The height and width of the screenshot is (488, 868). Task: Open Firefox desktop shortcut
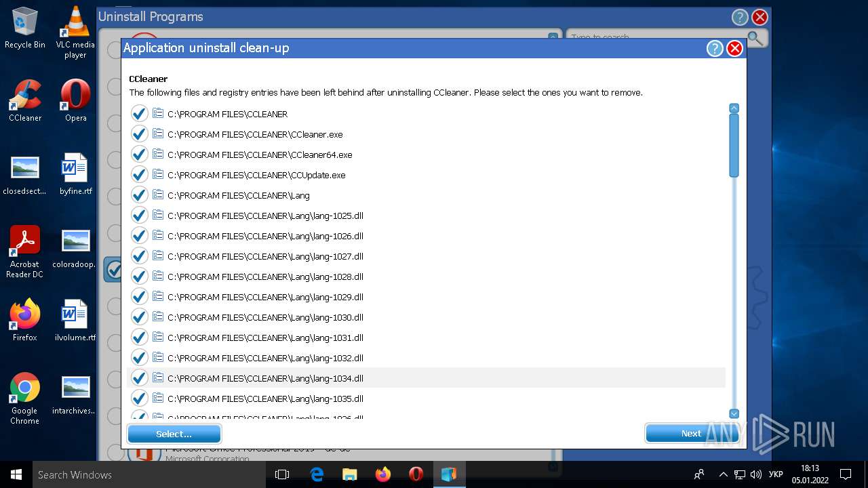[x=25, y=321]
